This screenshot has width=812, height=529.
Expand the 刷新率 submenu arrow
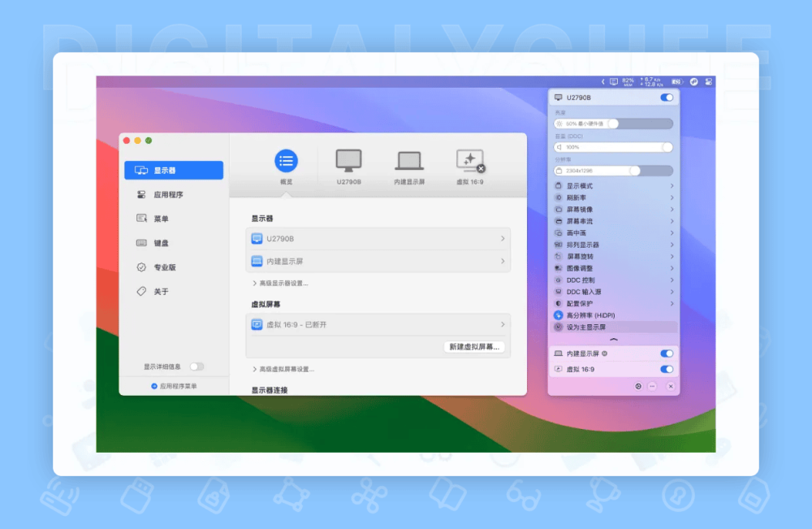[672, 197]
